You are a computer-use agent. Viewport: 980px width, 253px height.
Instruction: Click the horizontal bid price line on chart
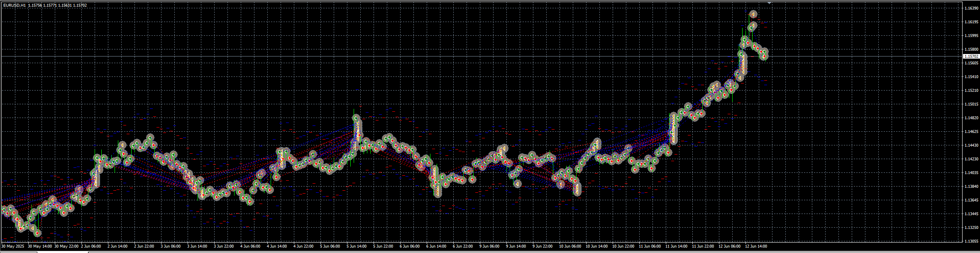point(415,56)
